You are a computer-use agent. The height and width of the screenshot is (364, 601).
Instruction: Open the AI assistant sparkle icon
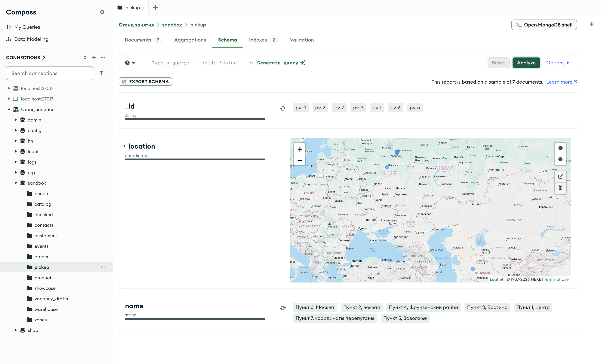pos(592,24)
